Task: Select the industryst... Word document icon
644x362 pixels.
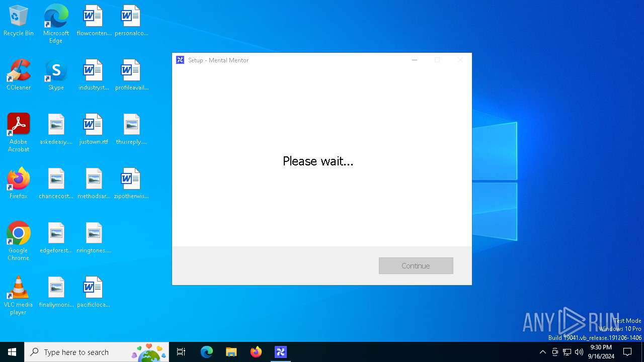Action: (94, 75)
